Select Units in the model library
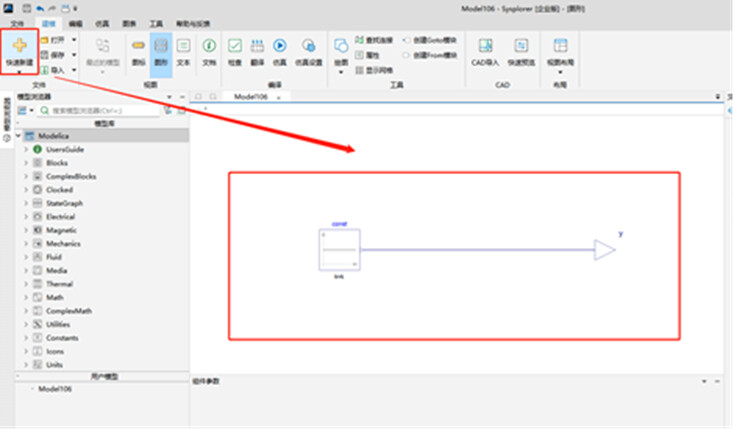The height and width of the screenshot is (430, 734). pos(54,365)
